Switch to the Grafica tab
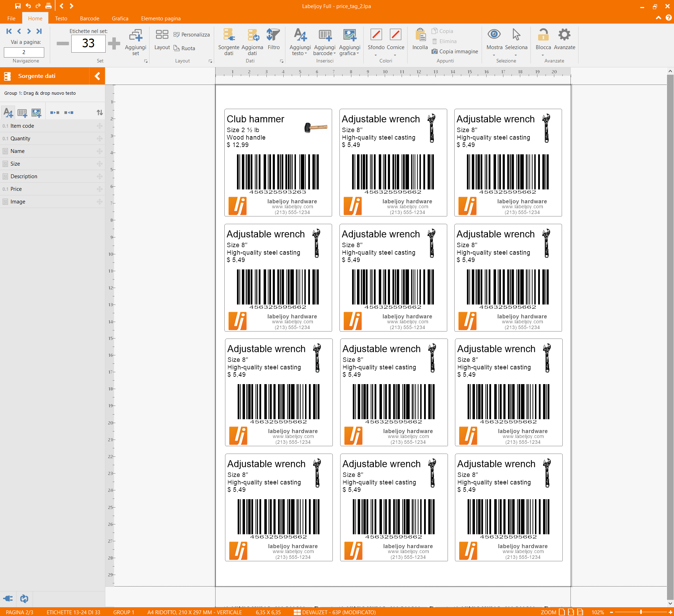Image resolution: width=674 pixels, height=616 pixels. pyautogui.click(x=120, y=18)
